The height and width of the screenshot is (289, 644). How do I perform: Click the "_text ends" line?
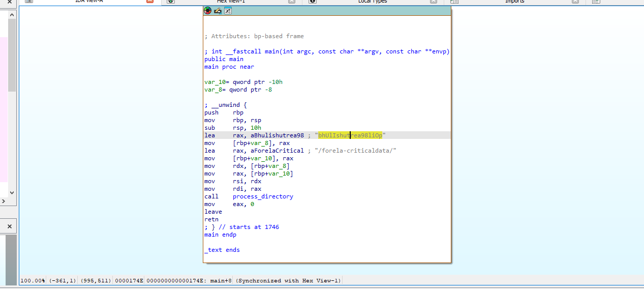tap(222, 250)
